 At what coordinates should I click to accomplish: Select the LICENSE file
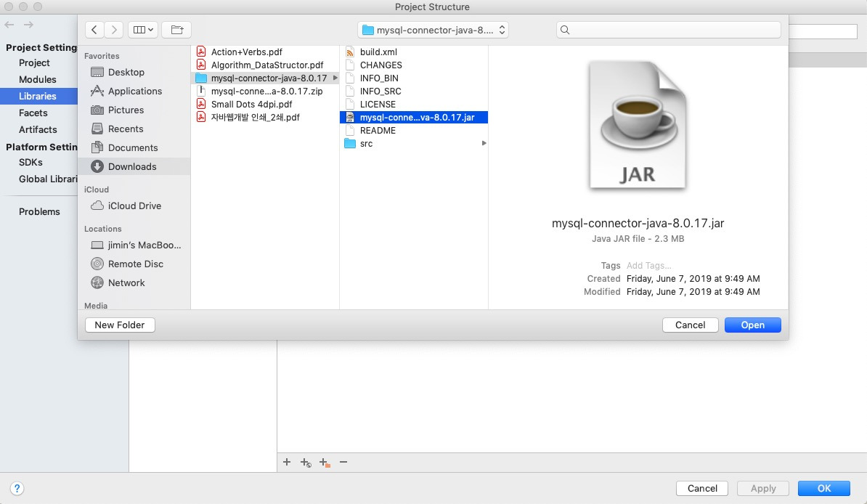click(414, 104)
